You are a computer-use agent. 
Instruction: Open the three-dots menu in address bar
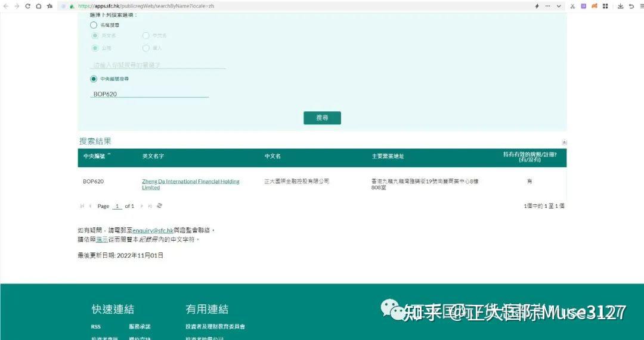pyautogui.click(x=548, y=6)
